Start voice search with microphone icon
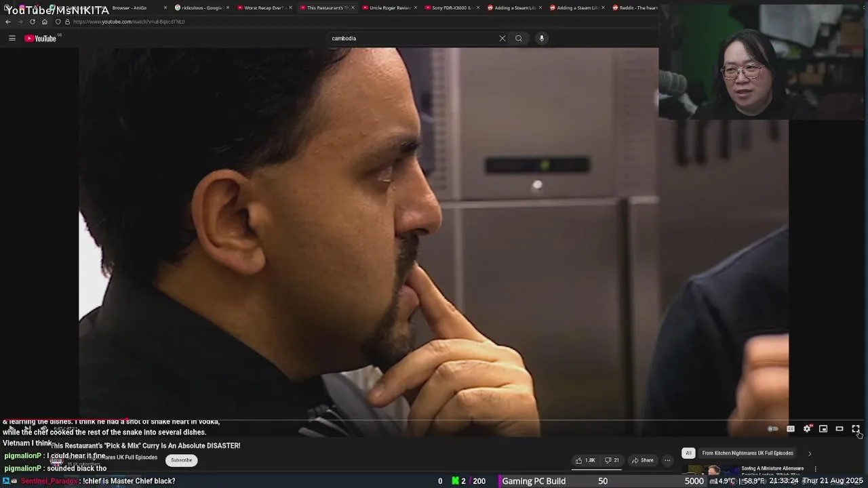The width and height of the screenshot is (868, 488). click(x=541, y=39)
